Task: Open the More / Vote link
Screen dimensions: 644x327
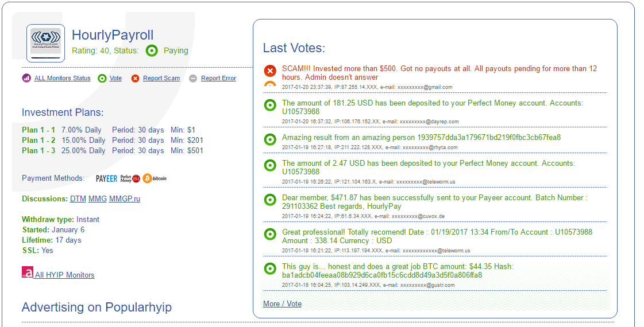Action: click(282, 303)
